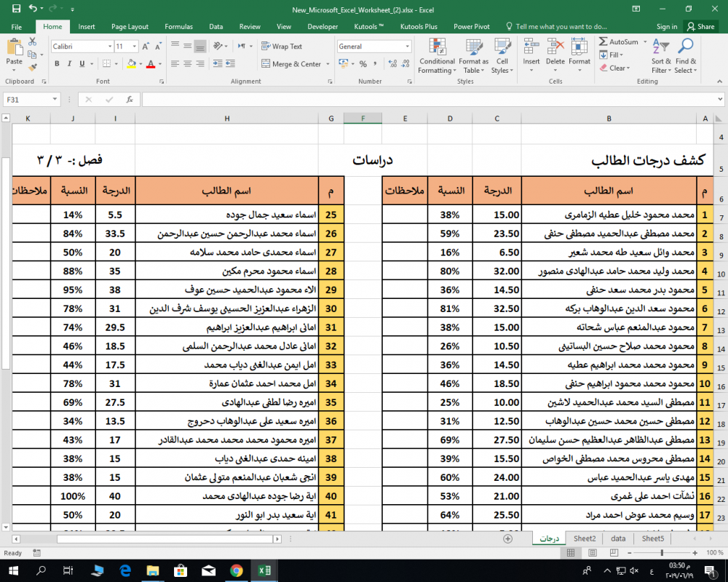Increase font size with large A icon
Screen dimensions: 728x582
pyautogui.click(x=146, y=47)
